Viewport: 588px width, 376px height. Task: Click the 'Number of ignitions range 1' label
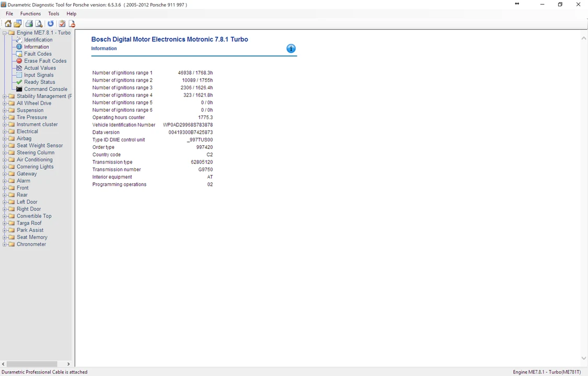[x=122, y=73]
